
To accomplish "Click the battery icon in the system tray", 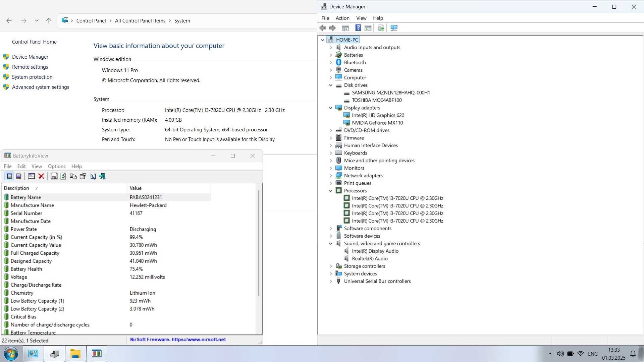I will click(571, 354).
